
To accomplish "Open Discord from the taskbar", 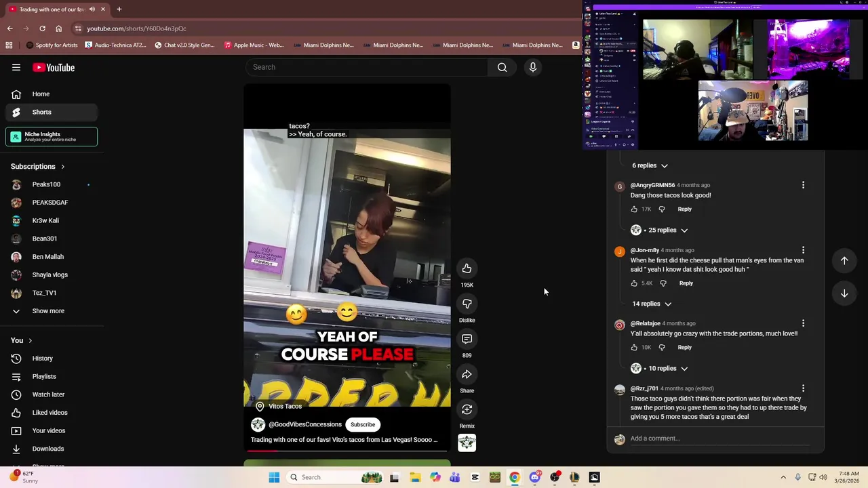I will pyautogui.click(x=534, y=477).
